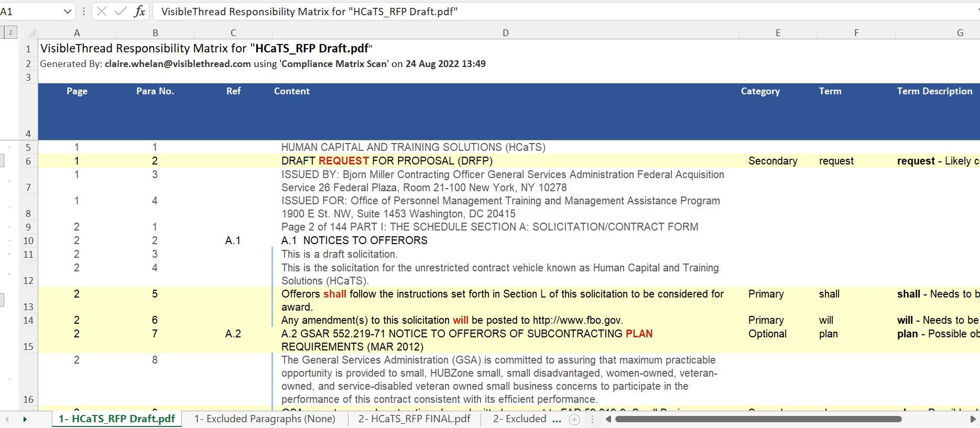Screen dimensions: 980x428
Task: Open the Name Box dropdown arrow
Action: pos(68,12)
